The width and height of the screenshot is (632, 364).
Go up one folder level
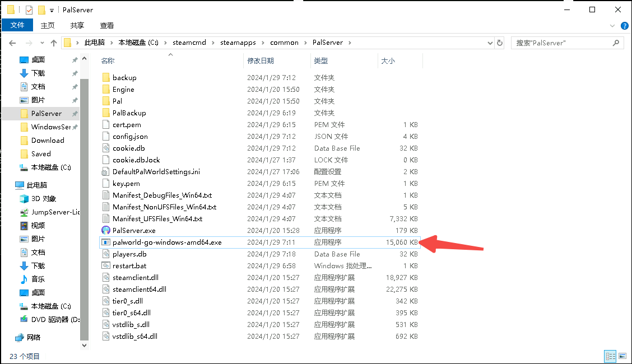point(54,43)
